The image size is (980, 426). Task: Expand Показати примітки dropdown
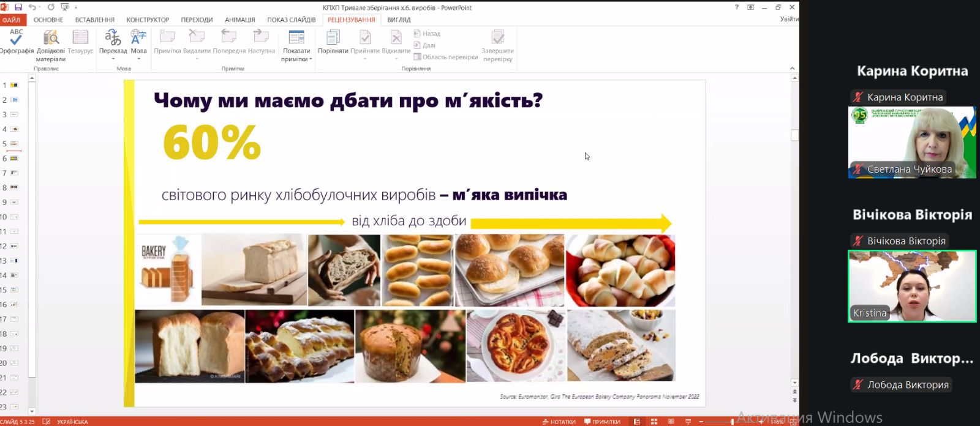(296, 59)
